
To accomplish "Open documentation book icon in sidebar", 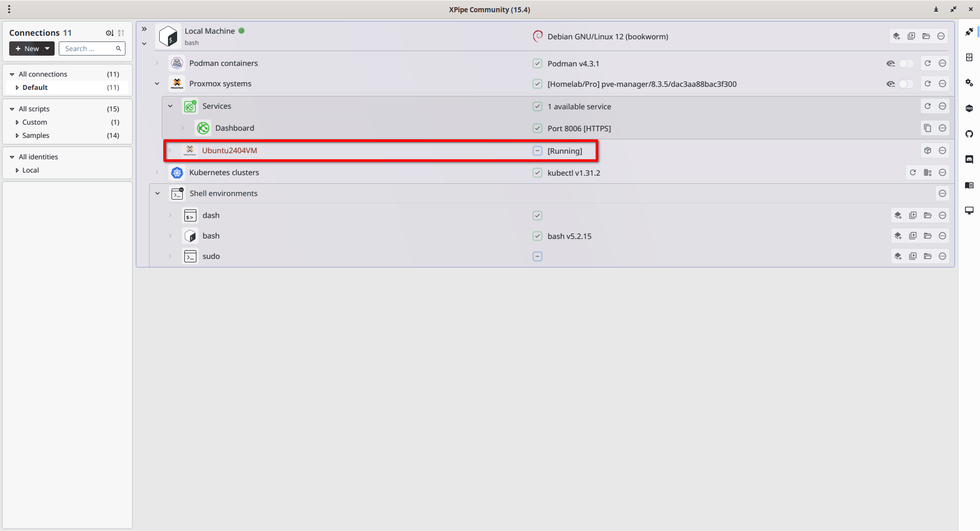I will 969,185.
